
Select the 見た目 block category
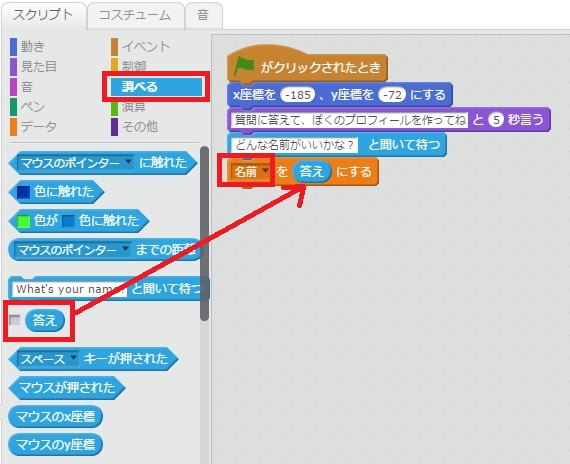tap(39, 67)
